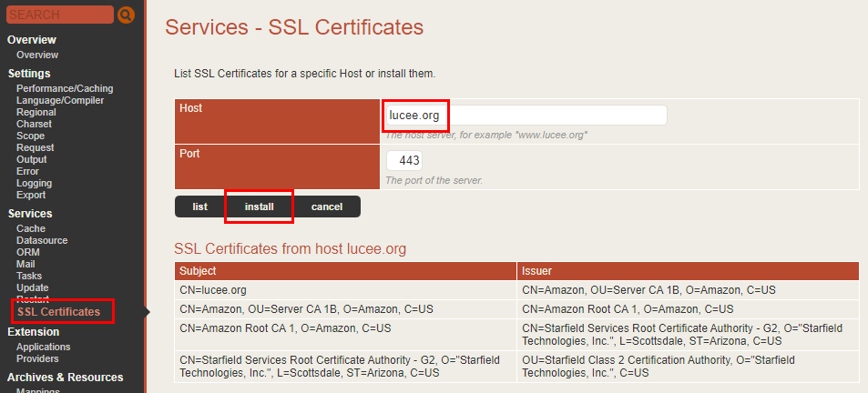Click the Host input field
Image resolution: width=868 pixels, height=393 pixels.
pos(526,116)
